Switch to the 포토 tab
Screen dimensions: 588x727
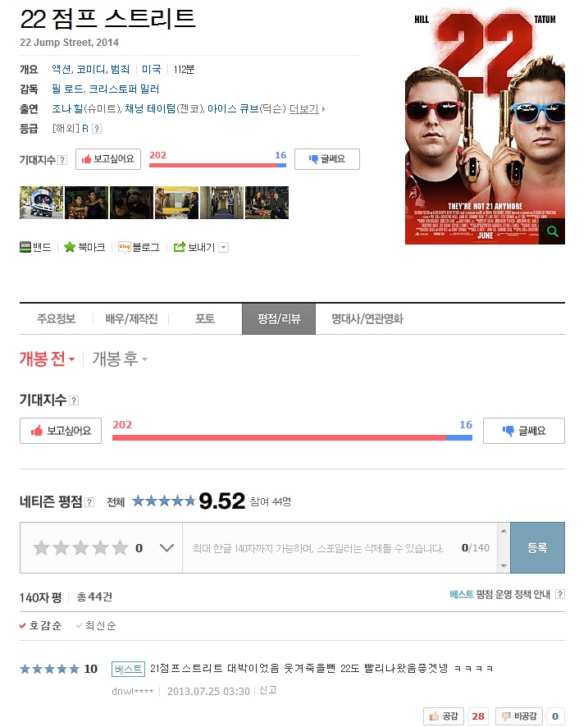coord(205,319)
